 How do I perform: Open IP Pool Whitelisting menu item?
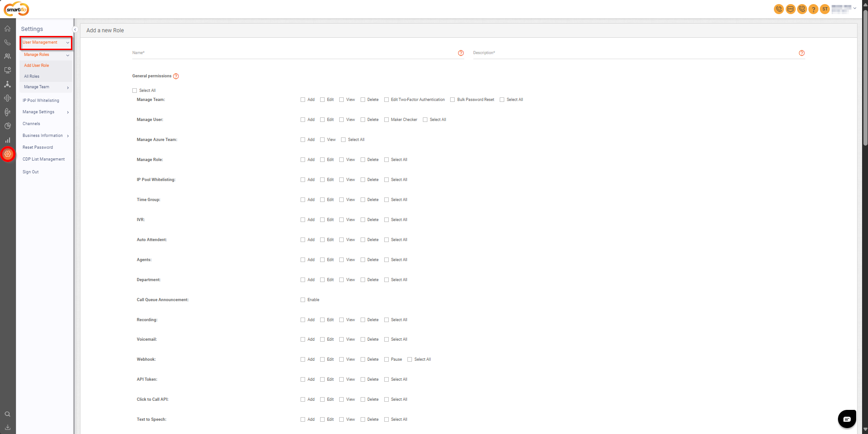tap(41, 101)
